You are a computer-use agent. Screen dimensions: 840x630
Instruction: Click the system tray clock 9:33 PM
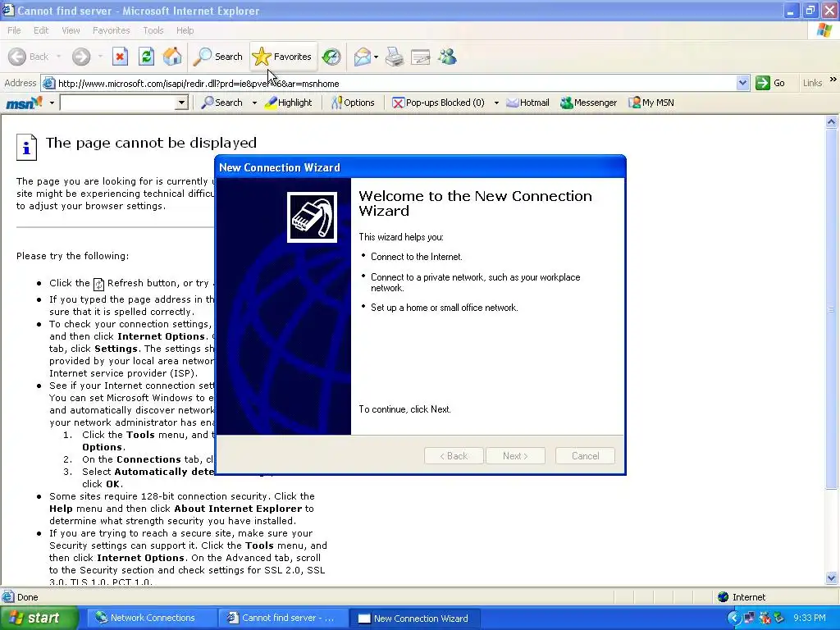click(809, 619)
